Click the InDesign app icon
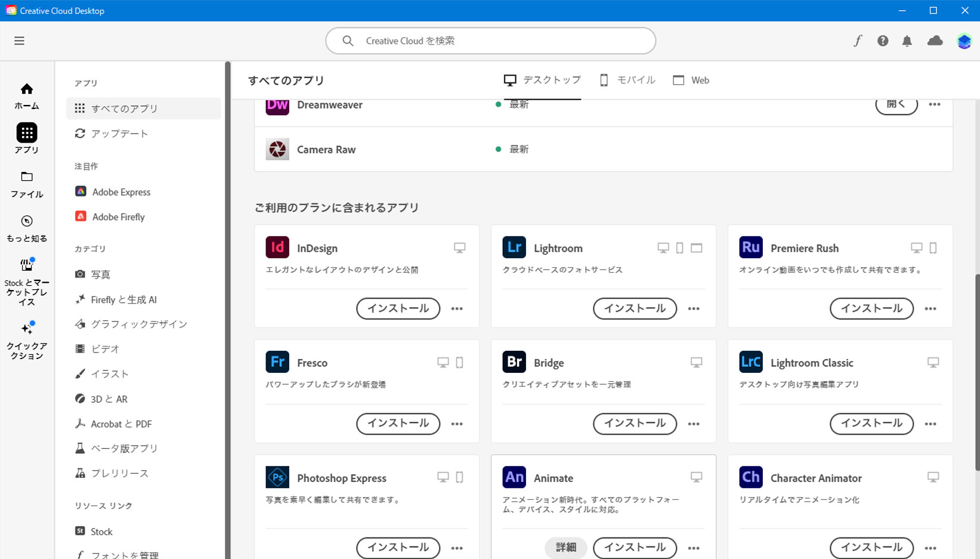Image resolution: width=980 pixels, height=559 pixels. [277, 247]
